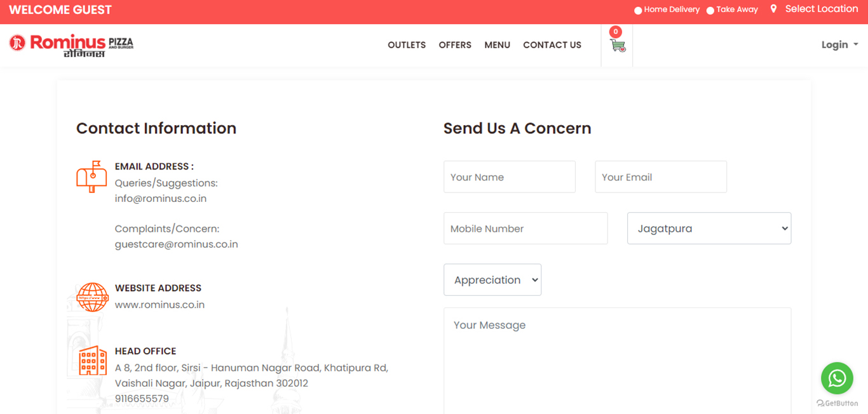Select the Home Delivery radio option
868x414 pixels.
click(638, 10)
